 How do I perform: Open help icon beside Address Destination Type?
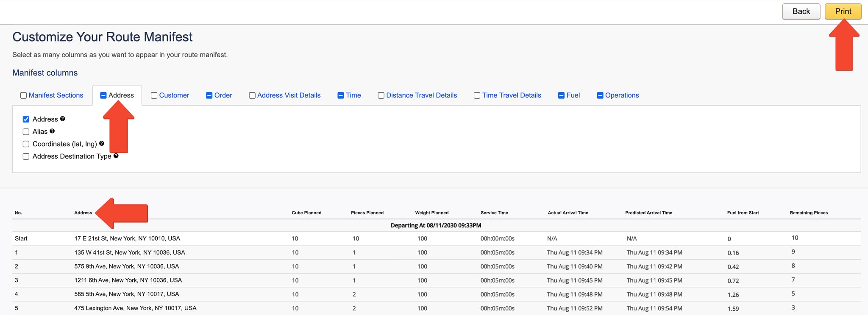[x=116, y=155]
